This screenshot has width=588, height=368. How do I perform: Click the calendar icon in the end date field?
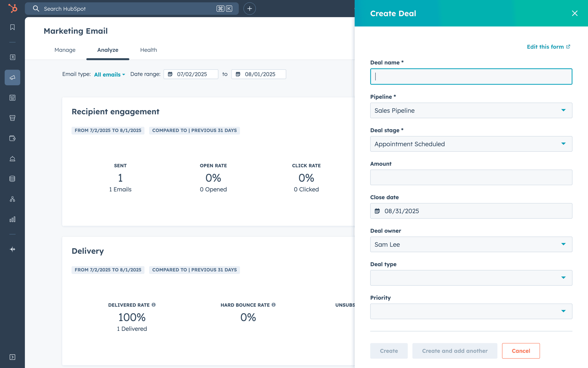(x=238, y=74)
